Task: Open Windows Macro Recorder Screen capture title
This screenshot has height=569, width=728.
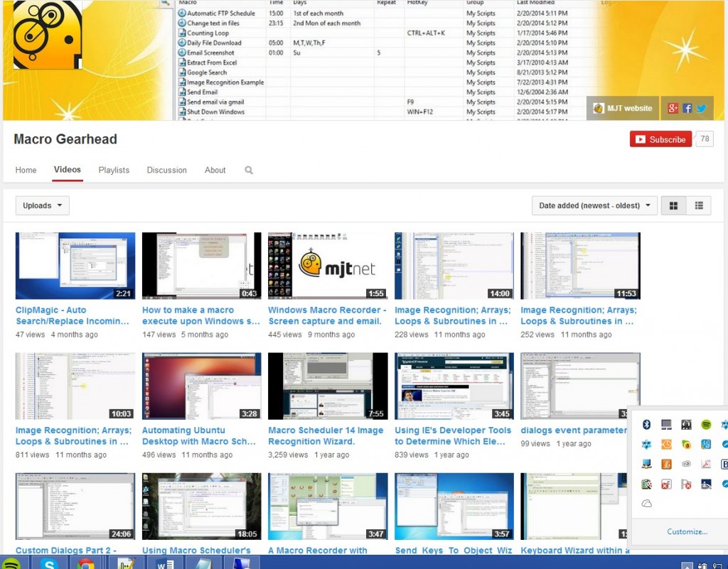Action: [327, 315]
